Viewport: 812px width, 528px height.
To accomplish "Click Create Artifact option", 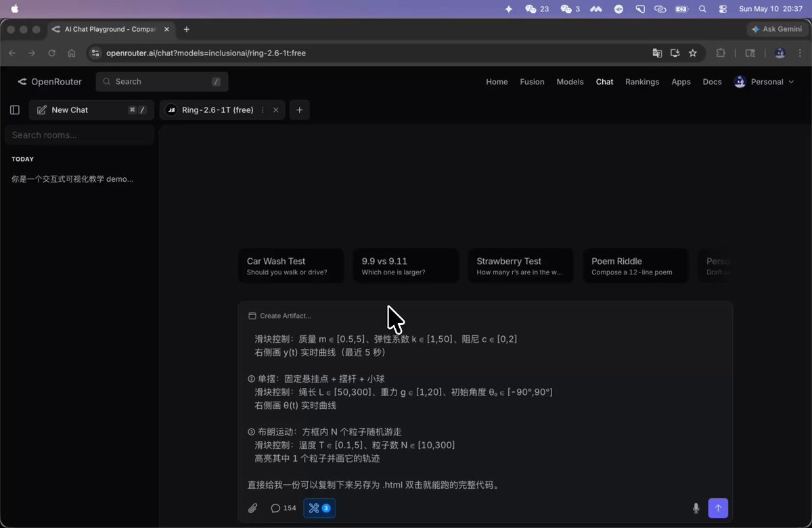I will click(x=279, y=316).
